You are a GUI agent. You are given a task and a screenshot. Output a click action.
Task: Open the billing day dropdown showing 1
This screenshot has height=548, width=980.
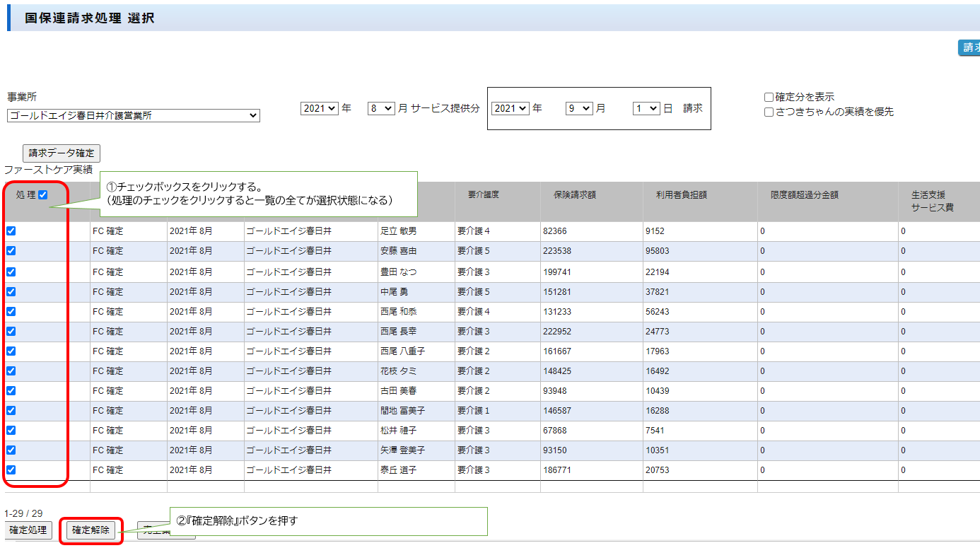[646, 109]
